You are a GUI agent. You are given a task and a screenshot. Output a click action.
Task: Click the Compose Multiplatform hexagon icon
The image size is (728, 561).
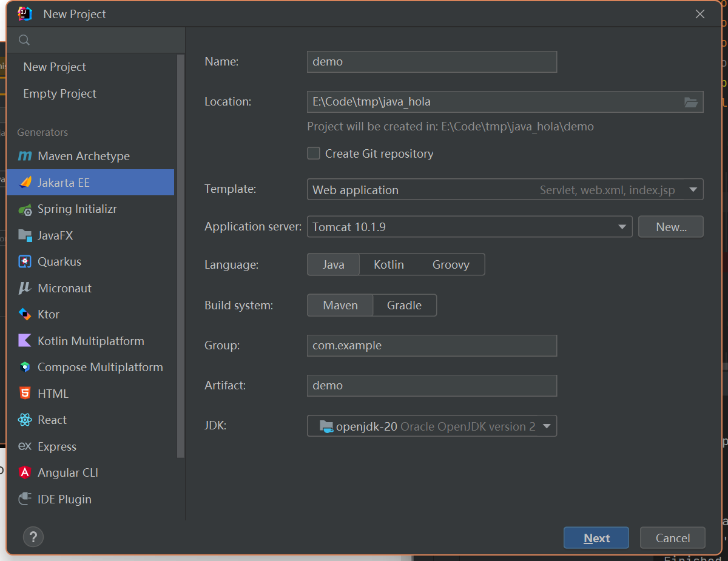(x=25, y=367)
